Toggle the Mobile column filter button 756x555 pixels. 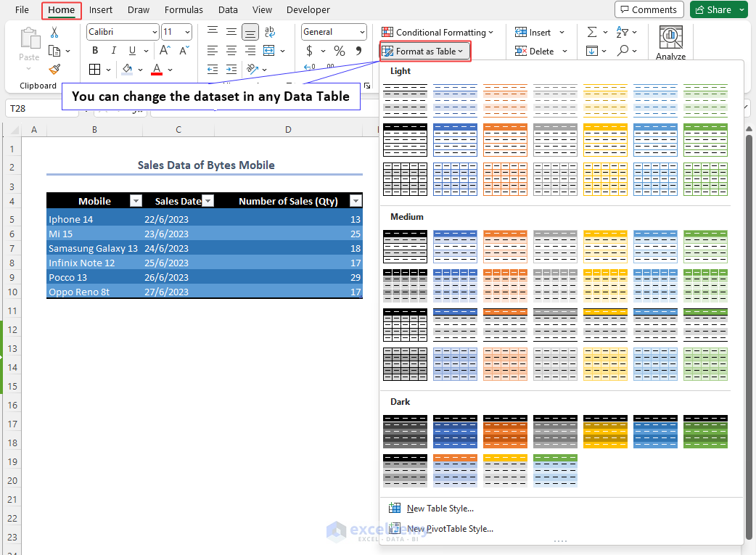click(135, 201)
